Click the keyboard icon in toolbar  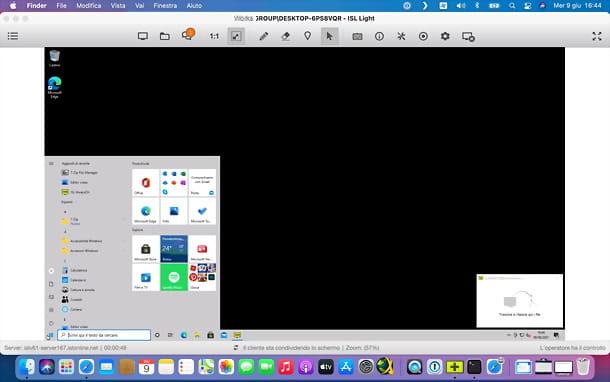357,36
